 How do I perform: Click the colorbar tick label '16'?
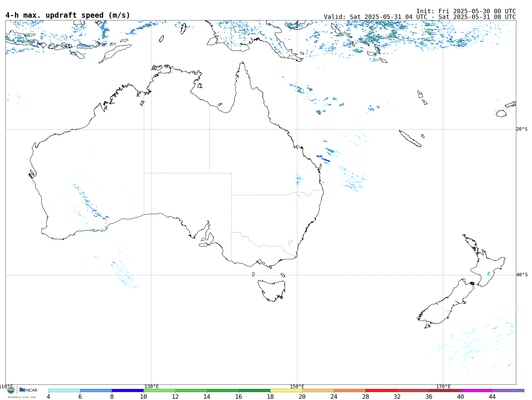click(x=239, y=397)
